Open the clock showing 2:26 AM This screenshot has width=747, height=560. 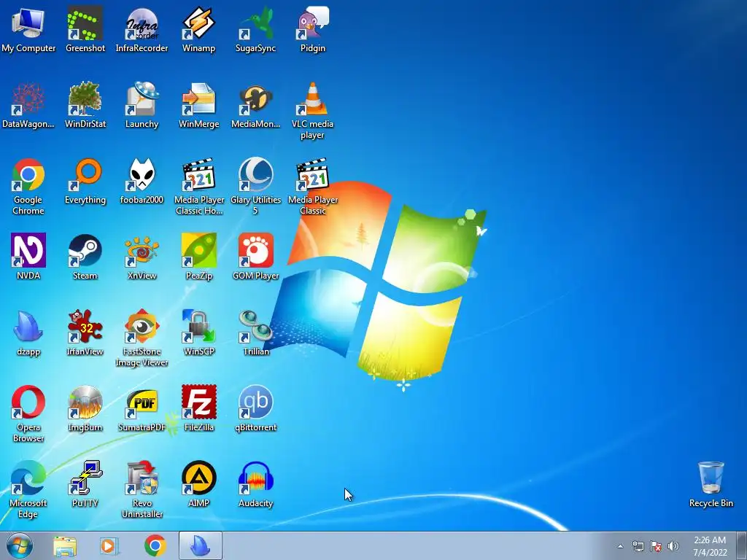(710, 546)
